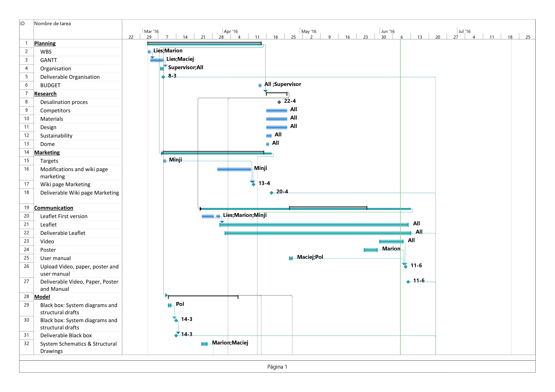This screenshot has width=555, height=392.
Task: Click the 8-3 Deliverable Organisation milestone diamond
Action: click(x=163, y=77)
